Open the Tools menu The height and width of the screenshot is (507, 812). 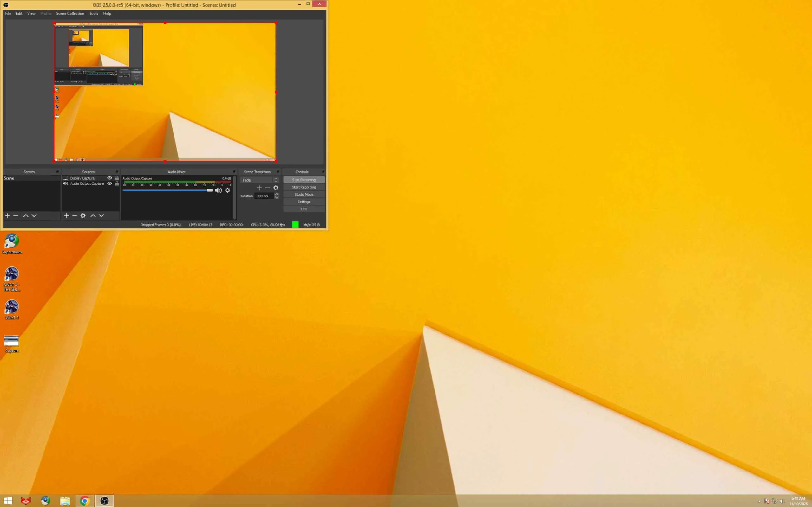94,13
